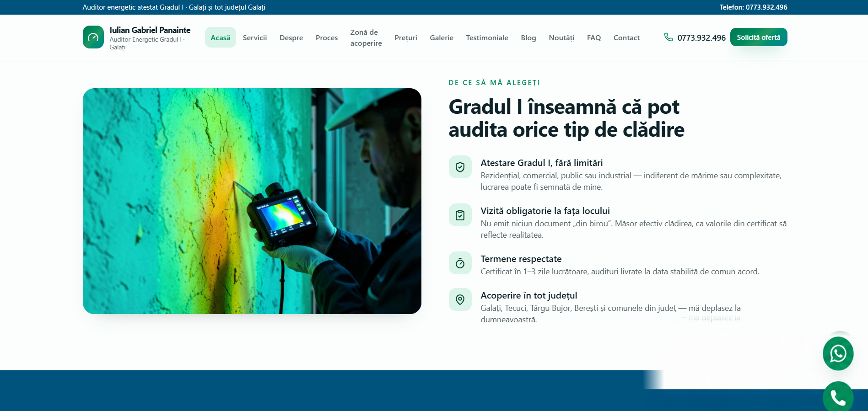Click the Certificat în 1–3 zile lucrătoare description

pos(620,272)
